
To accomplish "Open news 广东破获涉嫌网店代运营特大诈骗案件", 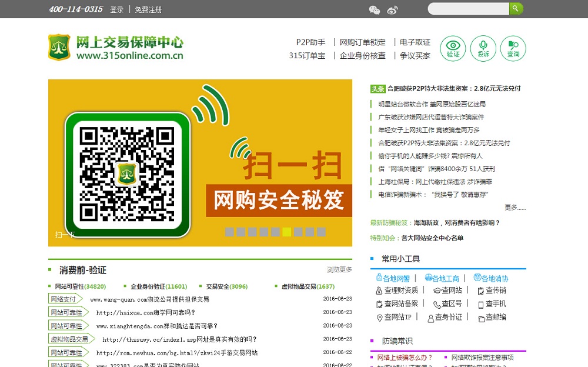I will pos(431,117).
